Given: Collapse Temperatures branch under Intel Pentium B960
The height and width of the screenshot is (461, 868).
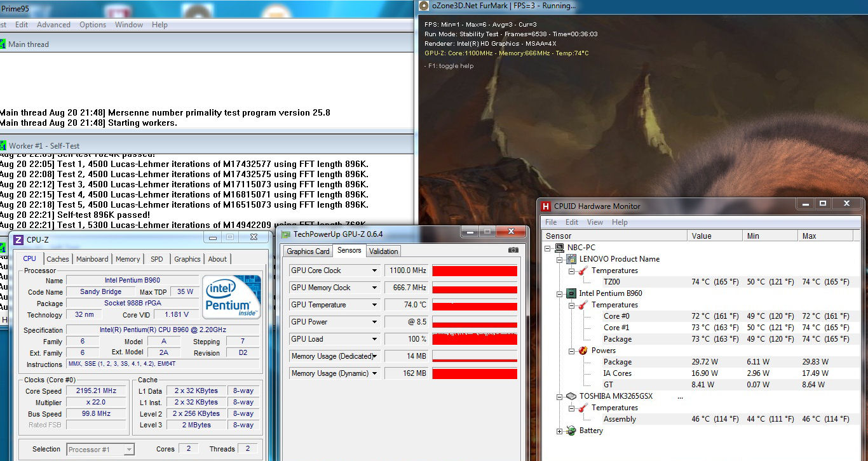Looking at the screenshot, I should [571, 305].
